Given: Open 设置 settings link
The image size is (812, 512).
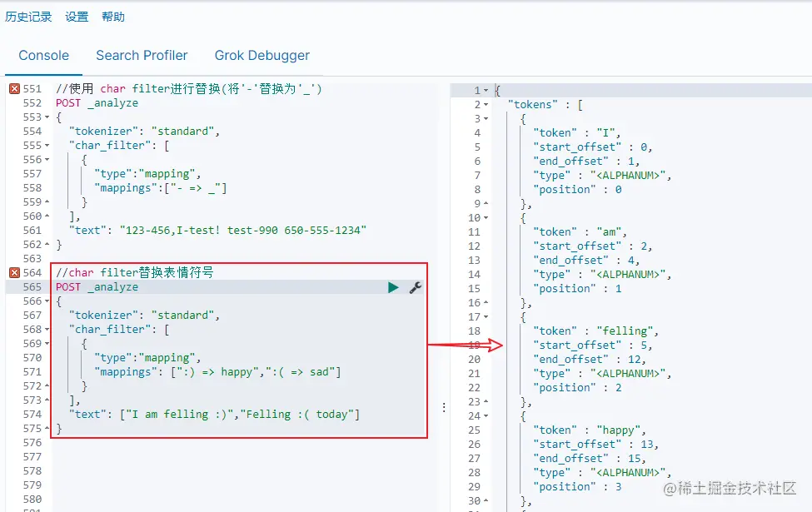Looking at the screenshot, I should coord(77,17).
